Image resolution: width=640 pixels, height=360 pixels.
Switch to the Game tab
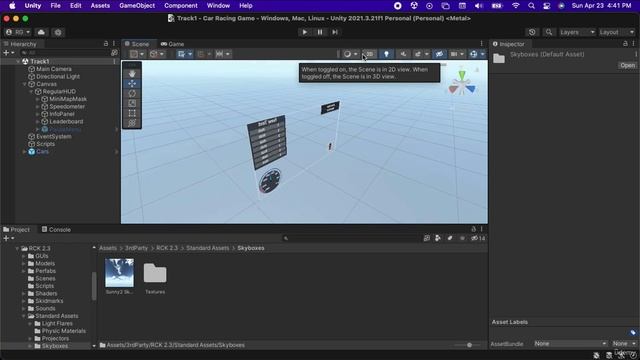pos(172,44)
